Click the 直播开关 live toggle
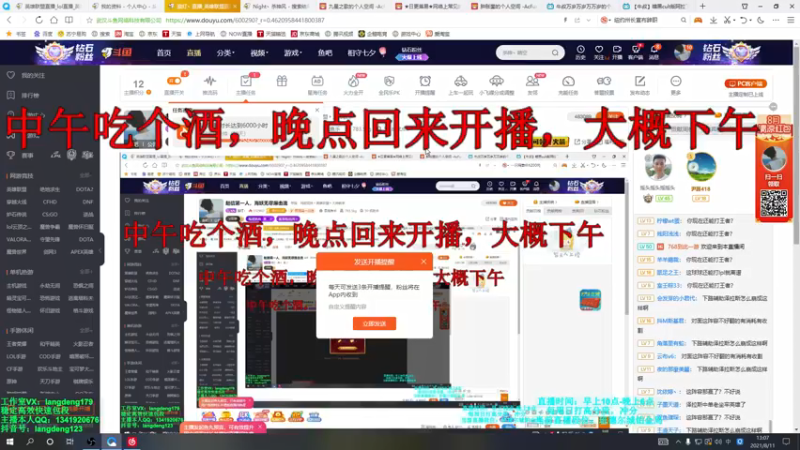Screen dimensions: 800x450 click(x=174, y=85)
